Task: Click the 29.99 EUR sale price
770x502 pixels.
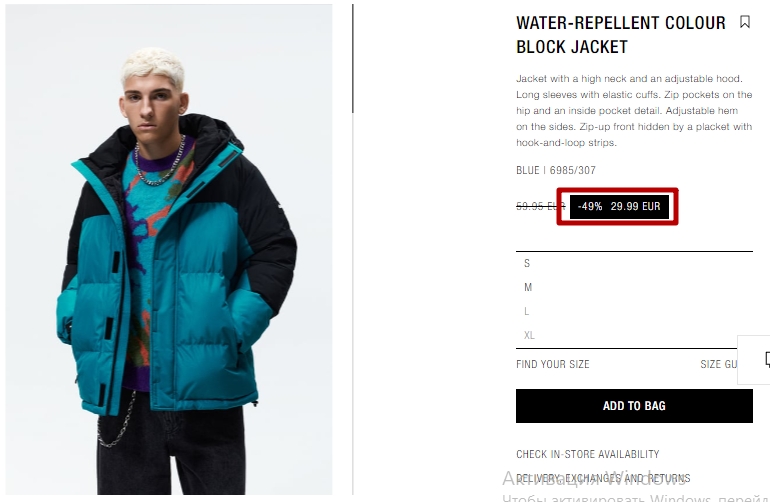Action: 635,206
